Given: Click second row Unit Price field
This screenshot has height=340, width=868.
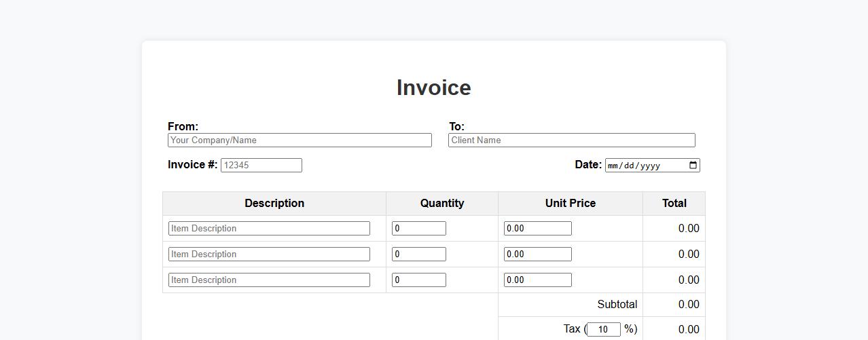Looking at the screenshot, I should (x=538, y=254).
